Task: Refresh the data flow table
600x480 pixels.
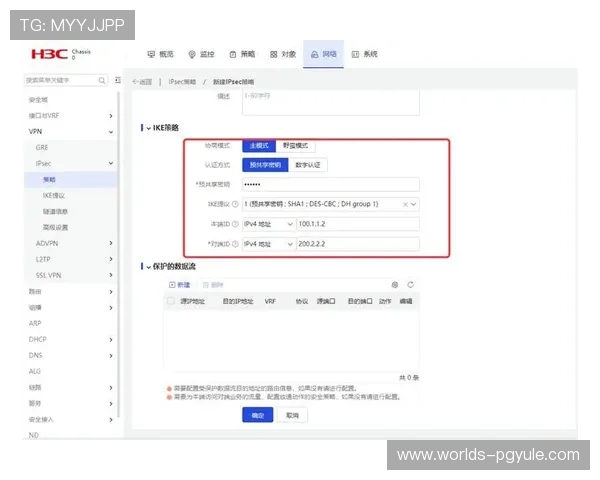Action: 411,285
